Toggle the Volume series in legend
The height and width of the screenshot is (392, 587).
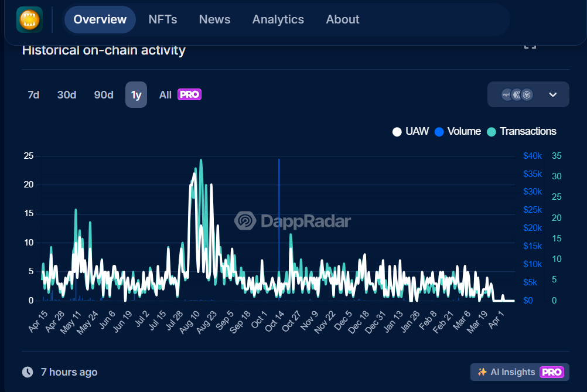pos(458,131)
